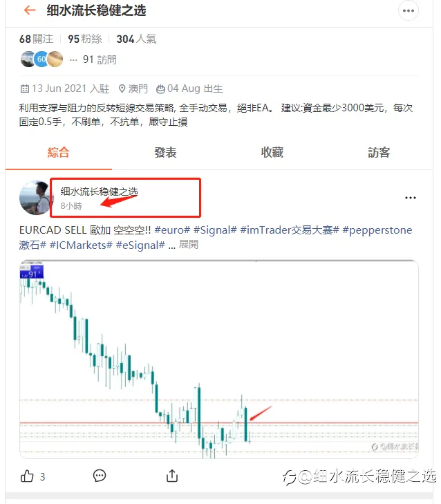The height and width of the screenshot is (504, 441).
Task: Click the blue visitor avatar showing 60
Action: coord(41,59)
